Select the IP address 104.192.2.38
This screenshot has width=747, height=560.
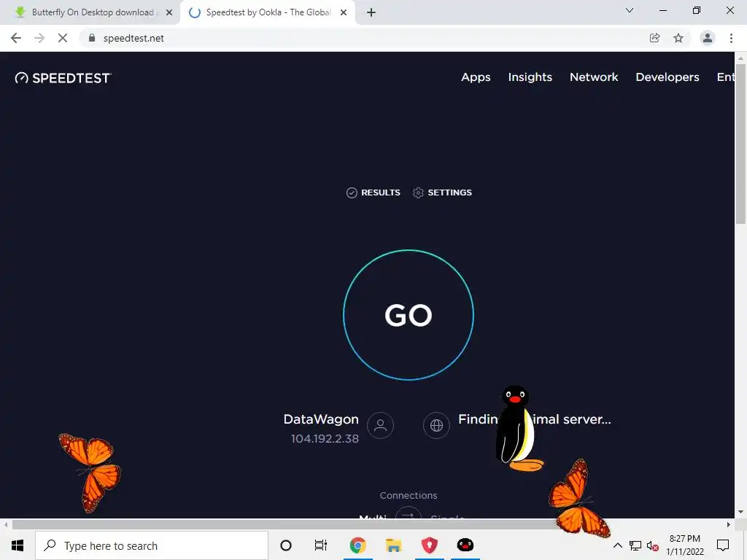325,438
